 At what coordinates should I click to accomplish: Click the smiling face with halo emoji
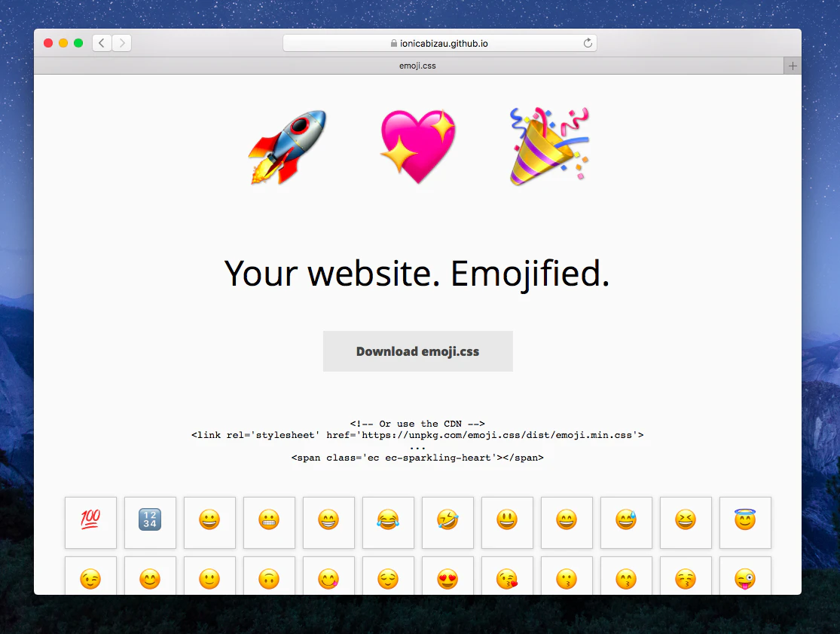pos(745,522)
